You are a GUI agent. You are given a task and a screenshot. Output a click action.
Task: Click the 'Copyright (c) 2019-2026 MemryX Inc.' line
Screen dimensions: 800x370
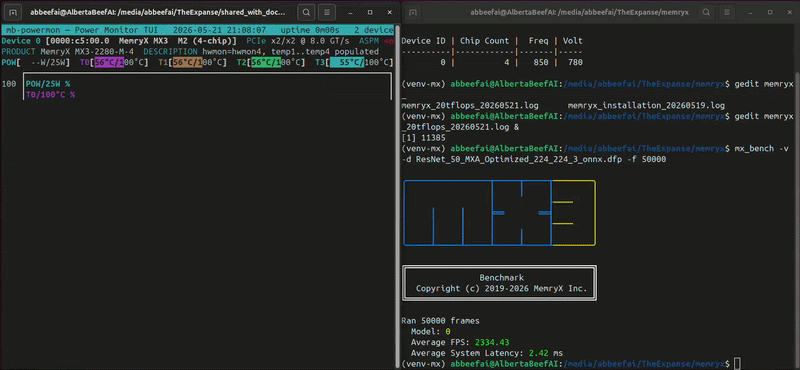501,288
